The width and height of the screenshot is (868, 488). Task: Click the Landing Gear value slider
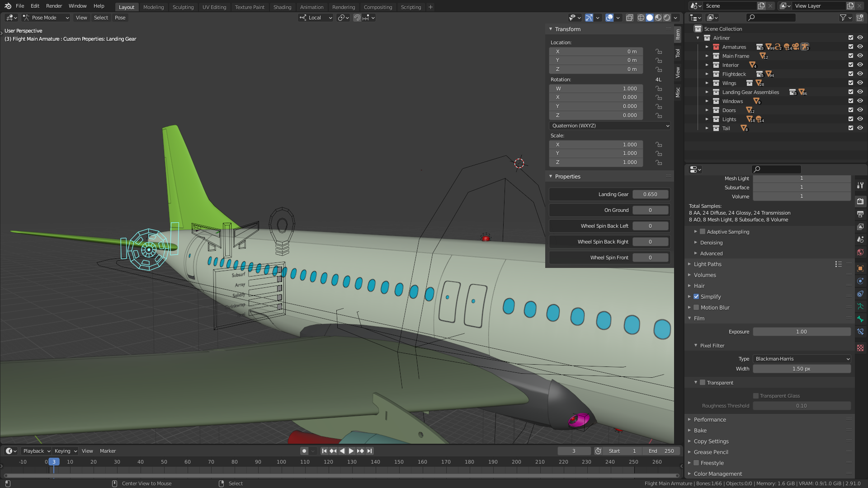point(650,194)
